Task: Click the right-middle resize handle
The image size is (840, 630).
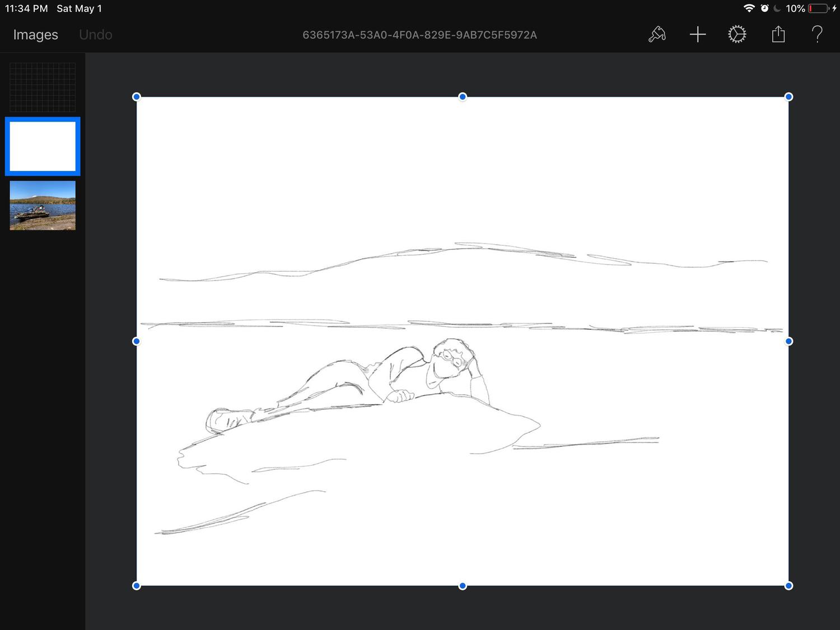Action: click(788, 341)
